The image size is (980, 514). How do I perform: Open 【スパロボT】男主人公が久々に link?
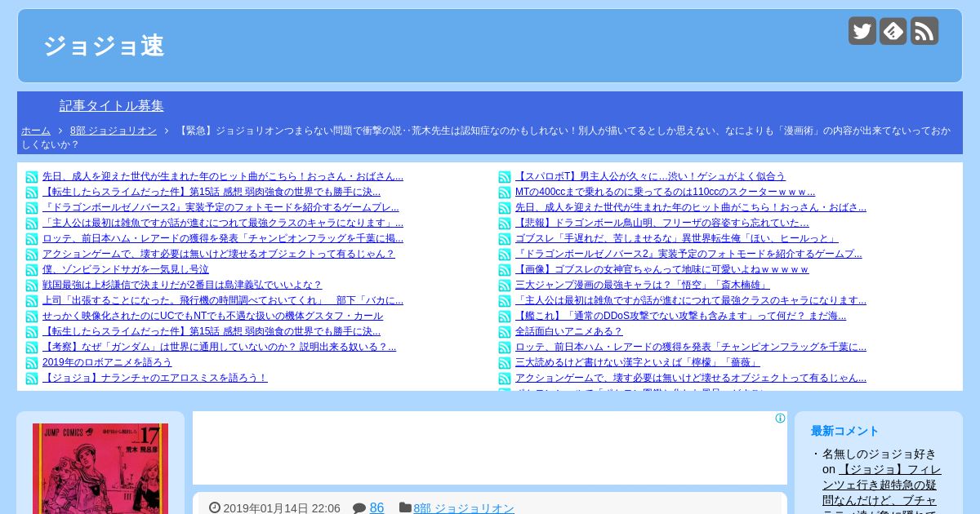650,176
